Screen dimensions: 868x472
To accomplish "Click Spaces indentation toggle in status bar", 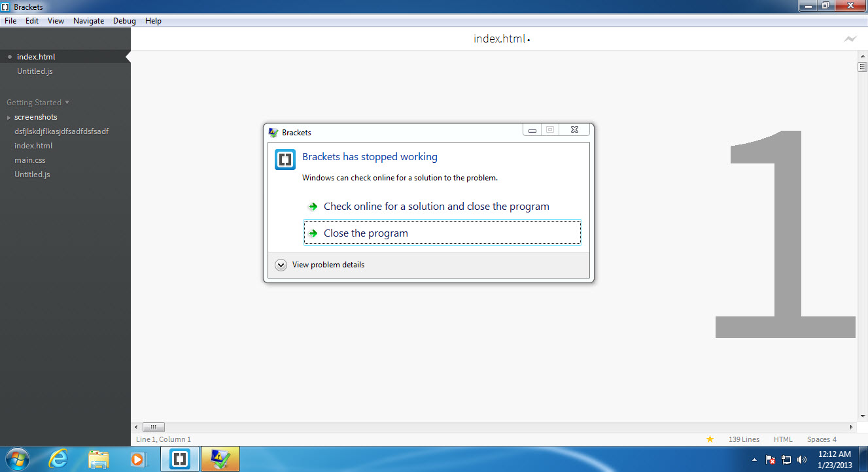I will (818, 439).
